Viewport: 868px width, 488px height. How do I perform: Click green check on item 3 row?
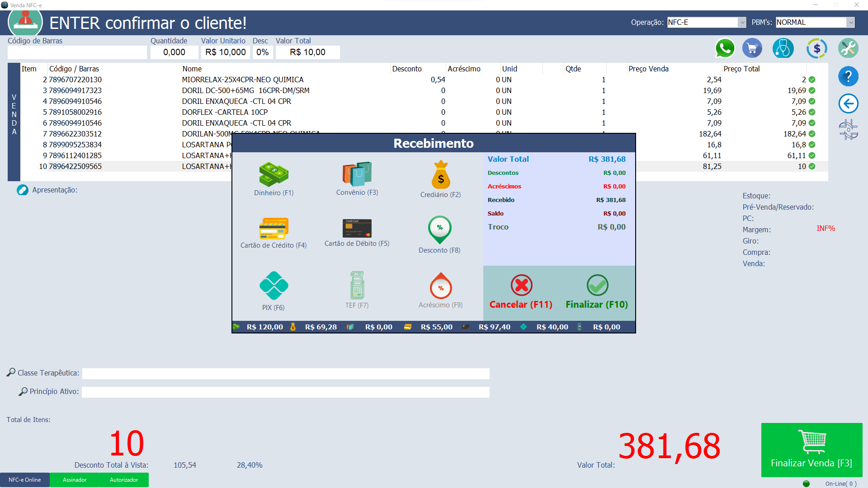click(x=812, y=90)
